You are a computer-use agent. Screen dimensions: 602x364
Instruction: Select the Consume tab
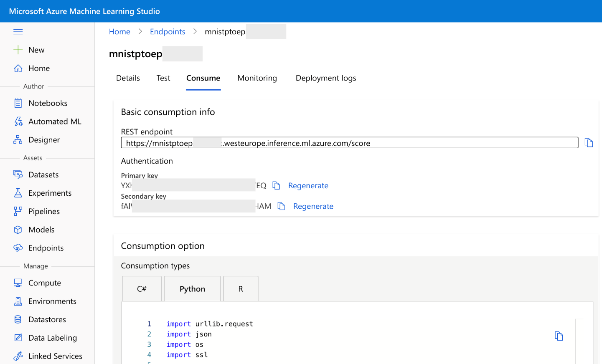coord(203,78)
